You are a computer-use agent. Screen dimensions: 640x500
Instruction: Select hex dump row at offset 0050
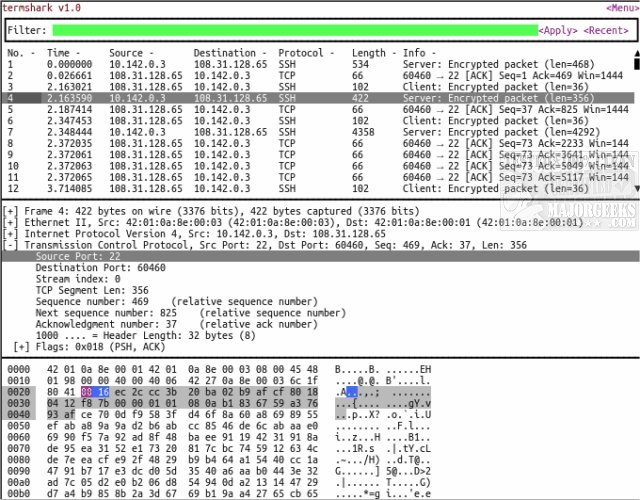pyautogui.click(x=219, y=426)
